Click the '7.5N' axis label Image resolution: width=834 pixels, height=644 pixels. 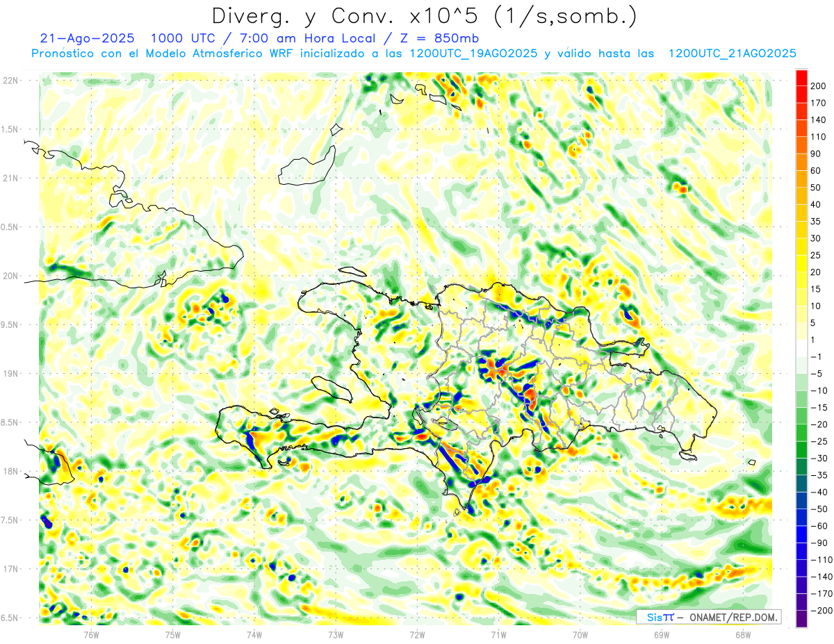10,521
